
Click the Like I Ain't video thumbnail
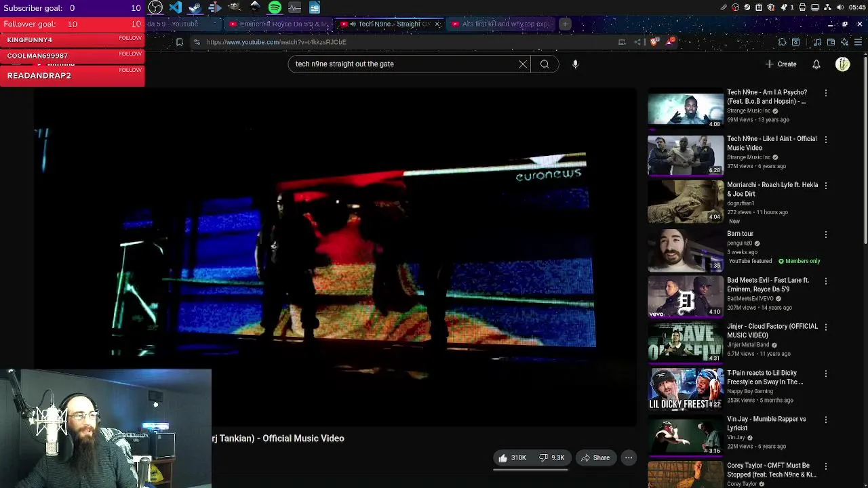pyautogui.click(x=686, y=155)
